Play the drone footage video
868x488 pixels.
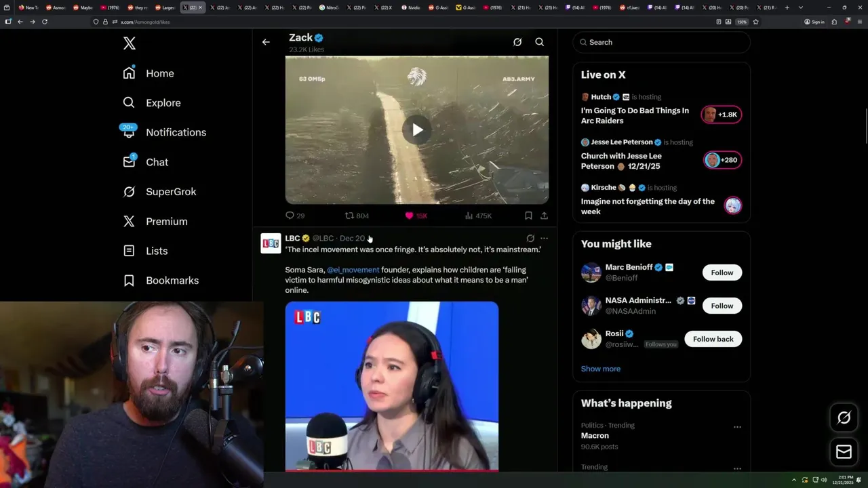416,130
